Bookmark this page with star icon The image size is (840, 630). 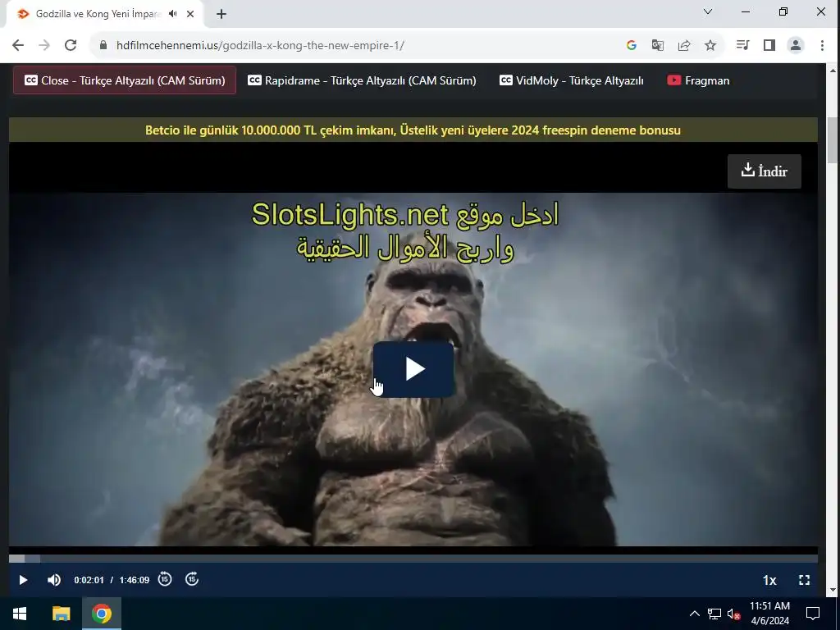point(710,46)
